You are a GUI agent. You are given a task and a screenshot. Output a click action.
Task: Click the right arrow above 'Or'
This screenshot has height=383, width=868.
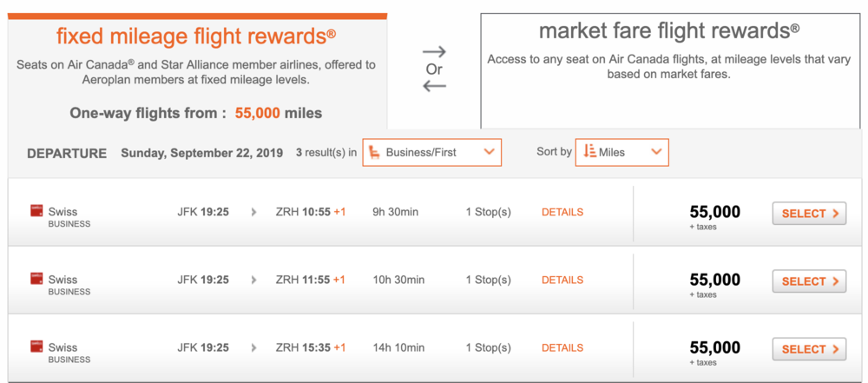pyautogui.click(x=434, y=51)
